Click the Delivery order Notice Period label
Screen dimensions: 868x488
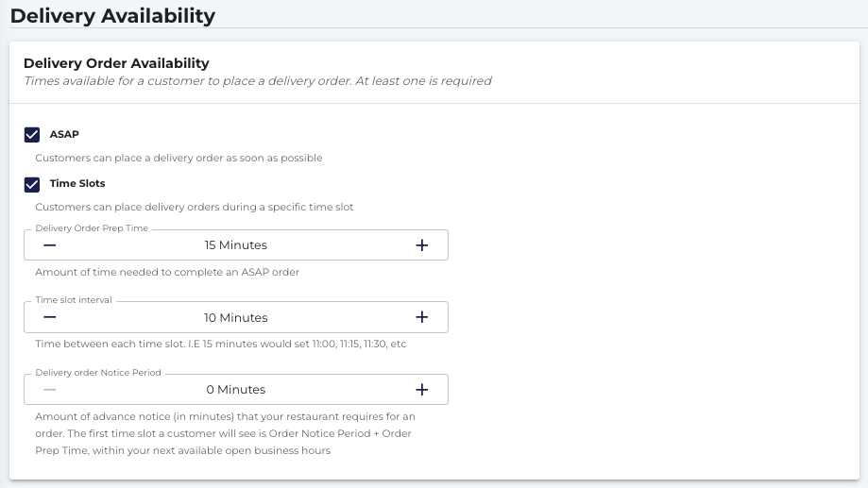click(98, 372)
